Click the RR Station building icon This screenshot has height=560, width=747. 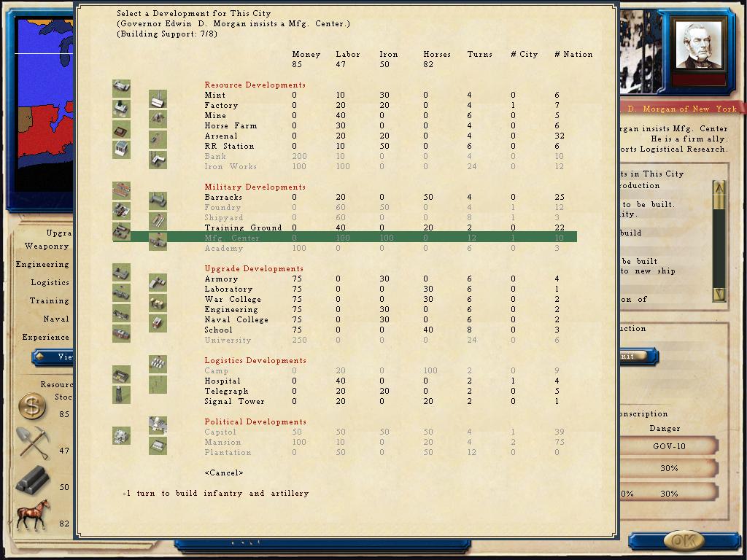click(x=158, y=139)
